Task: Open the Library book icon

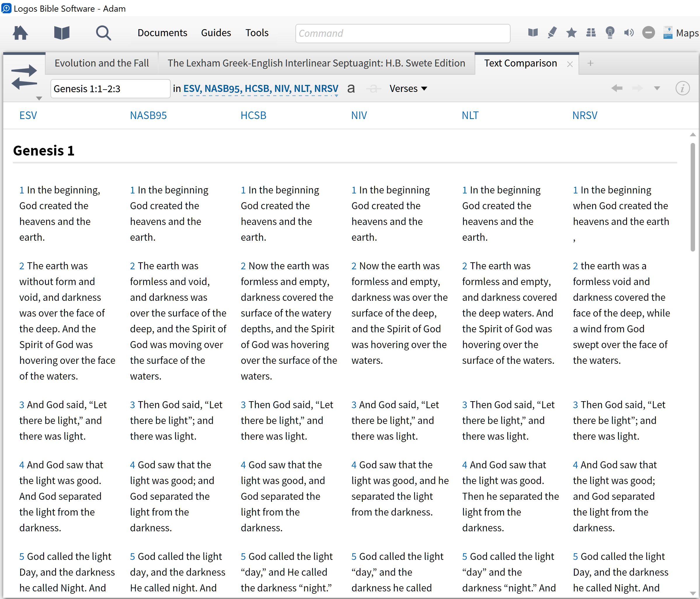Action: [x=62, y=33]
